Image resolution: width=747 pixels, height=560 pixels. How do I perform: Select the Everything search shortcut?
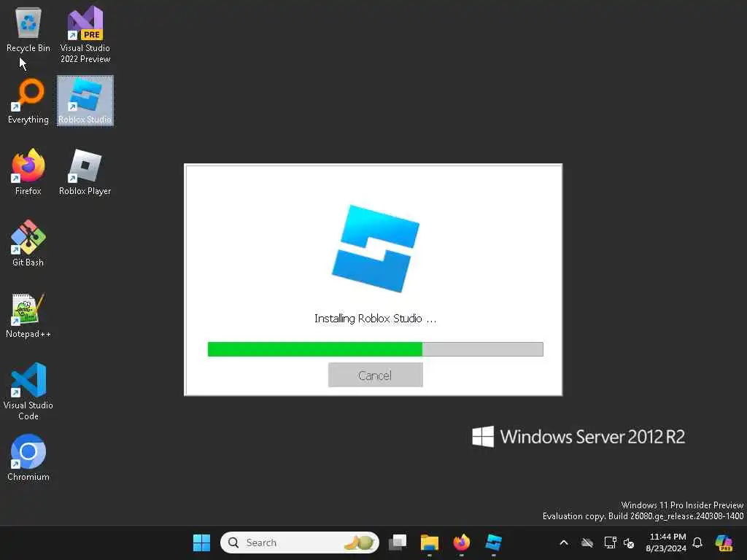pos(28,101)
